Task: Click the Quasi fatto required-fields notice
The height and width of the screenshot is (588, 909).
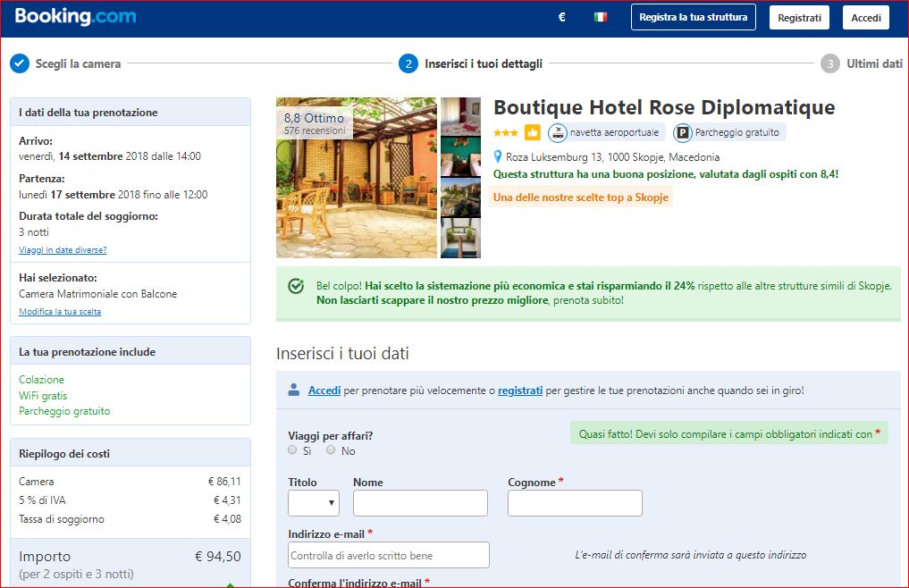Action: click(729, 433)
